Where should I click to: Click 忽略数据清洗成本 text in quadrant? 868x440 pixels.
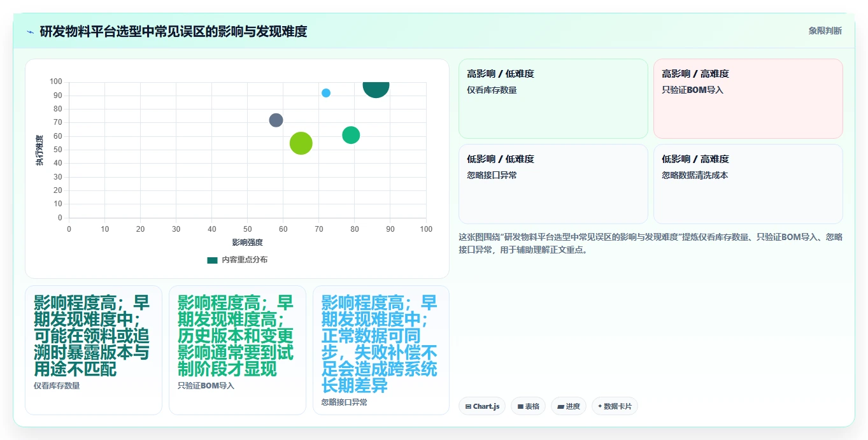pyautogui.click(x=695, y=175)
